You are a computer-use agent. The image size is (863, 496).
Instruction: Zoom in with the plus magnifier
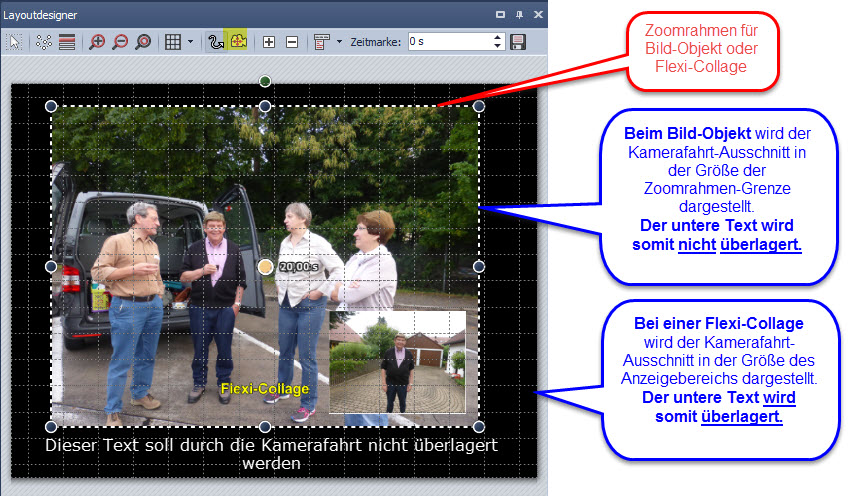97,42
